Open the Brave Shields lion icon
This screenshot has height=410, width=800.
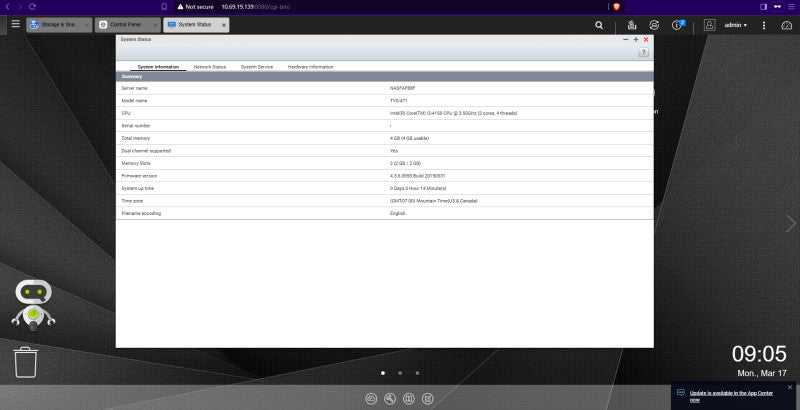(616, 7)
